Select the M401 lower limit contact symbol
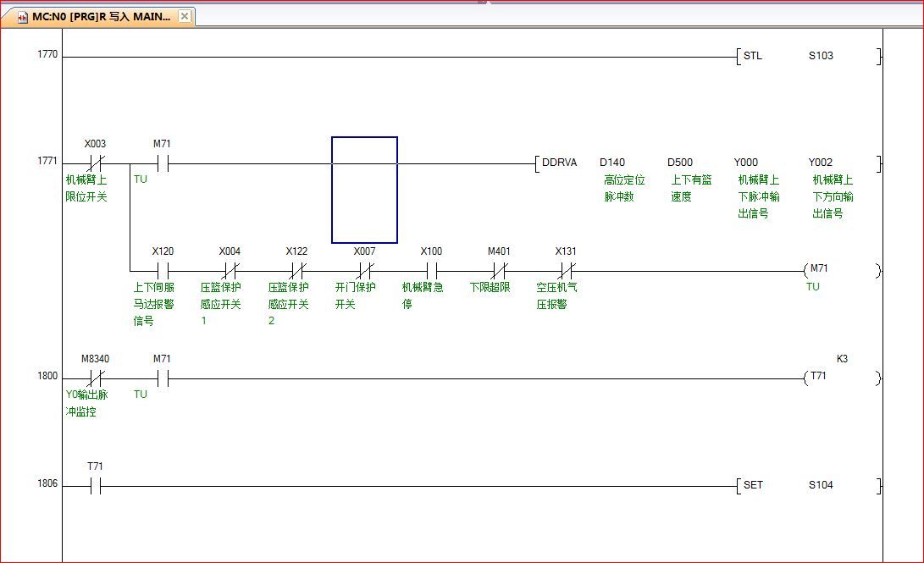Image resolution: width=924 pixels, height=563 pixels. [x=499, y=271]
